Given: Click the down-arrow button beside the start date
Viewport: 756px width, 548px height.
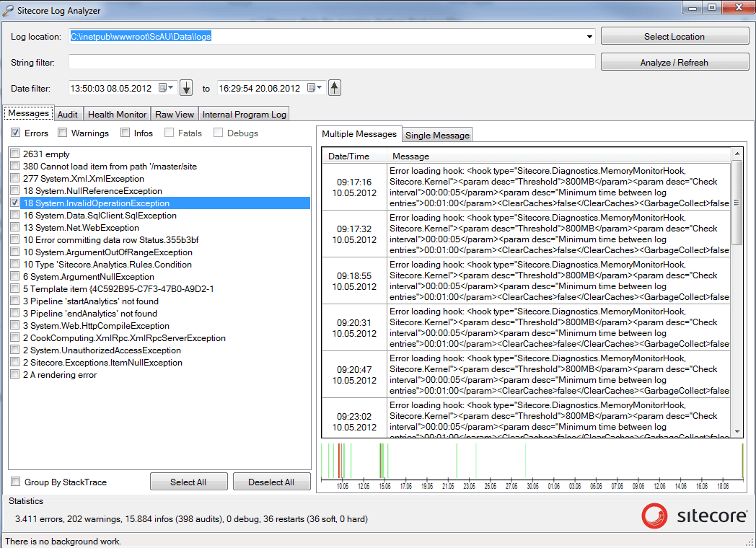Looking at the screenshot, I should [x=186, y=87].
